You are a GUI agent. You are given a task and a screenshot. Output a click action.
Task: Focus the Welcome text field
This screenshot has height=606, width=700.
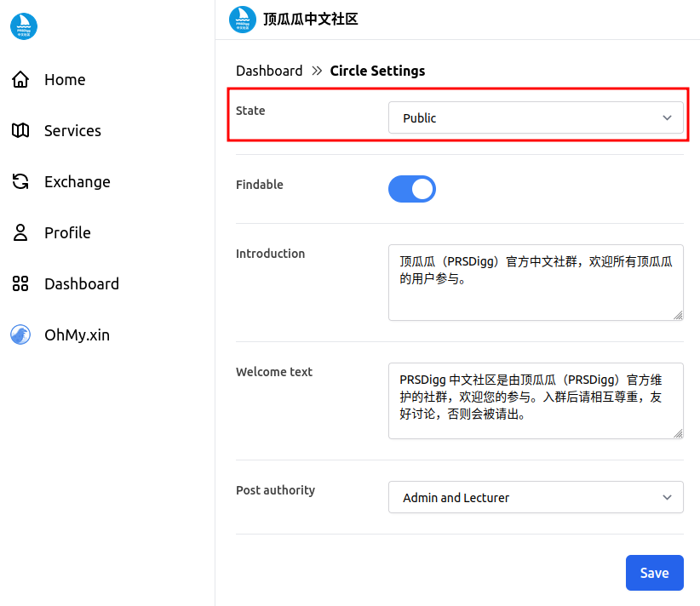point(535,401)
